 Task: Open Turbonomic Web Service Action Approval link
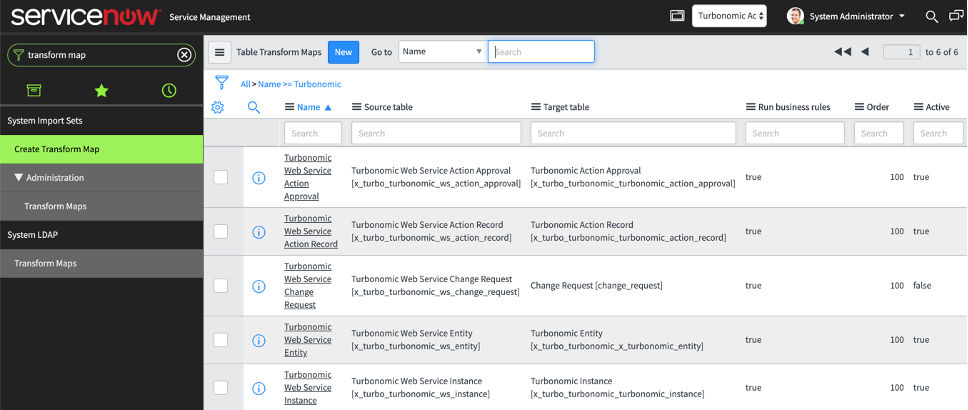(307, 177)
